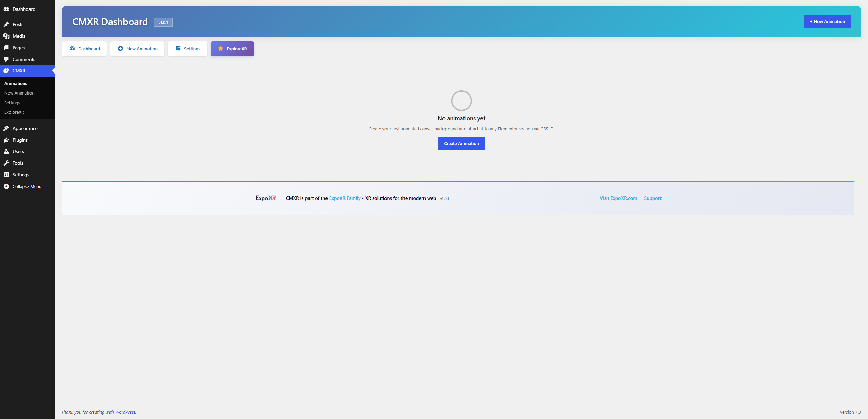Click the Appearance paintbrush icon
Image resolution: width=868 pixels, height=419 pixels.
click(6, 128)
